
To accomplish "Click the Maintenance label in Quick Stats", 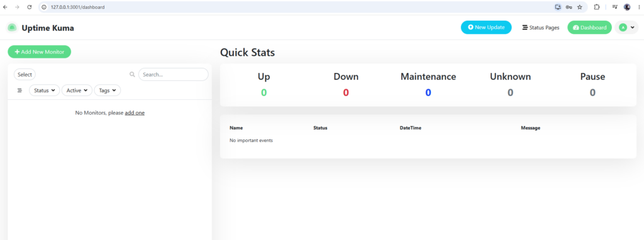I will 428,77.
